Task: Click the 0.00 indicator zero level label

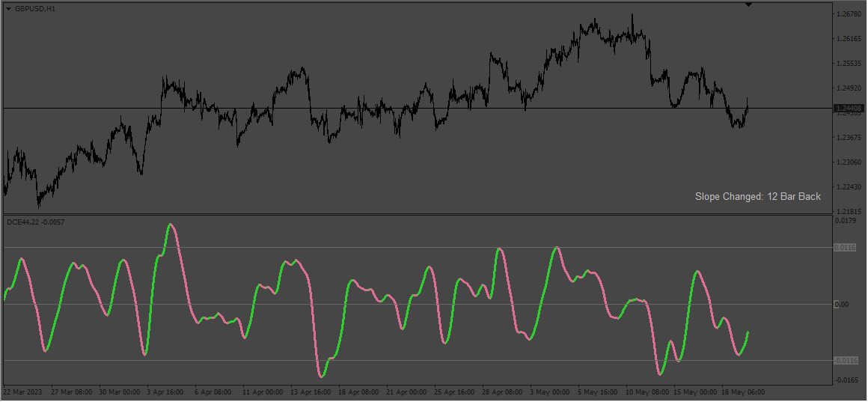Action: 841,304
